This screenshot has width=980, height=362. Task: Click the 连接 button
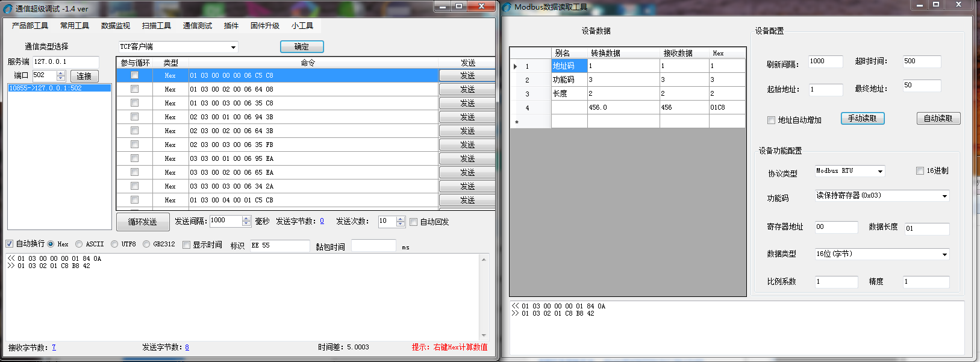click(84, 76)
